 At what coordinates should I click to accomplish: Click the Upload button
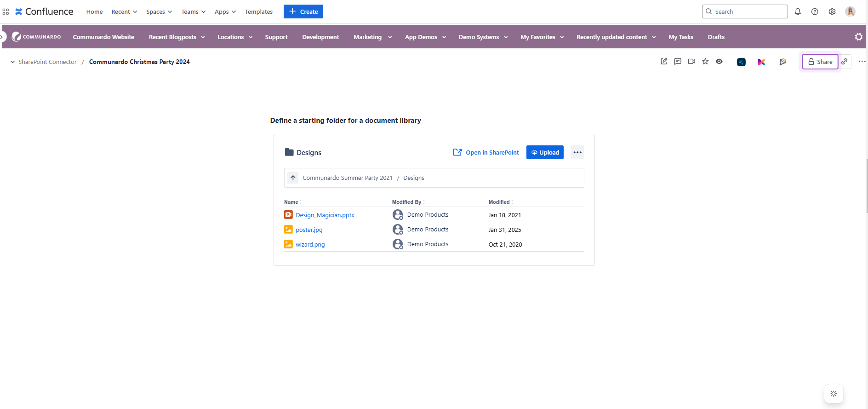[545, 152]
